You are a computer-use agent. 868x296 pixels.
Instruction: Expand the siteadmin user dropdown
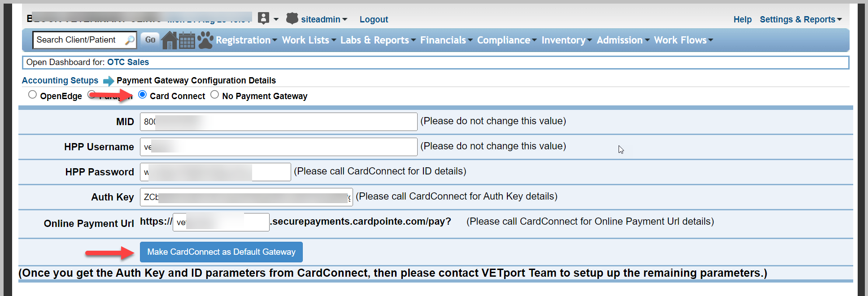[x=324, y=19]
